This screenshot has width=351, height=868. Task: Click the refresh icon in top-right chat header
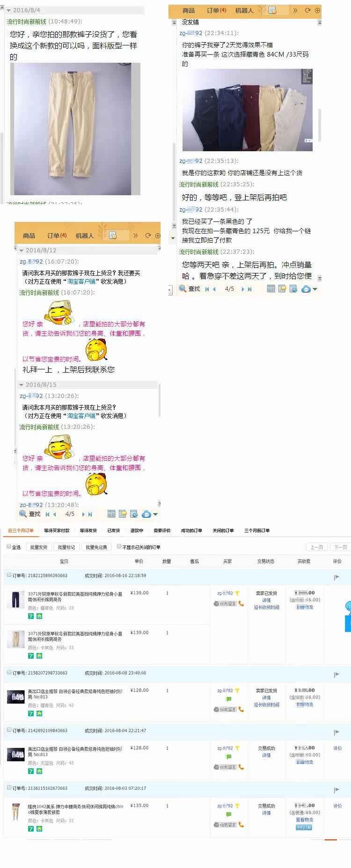click(x=307, y=10)
